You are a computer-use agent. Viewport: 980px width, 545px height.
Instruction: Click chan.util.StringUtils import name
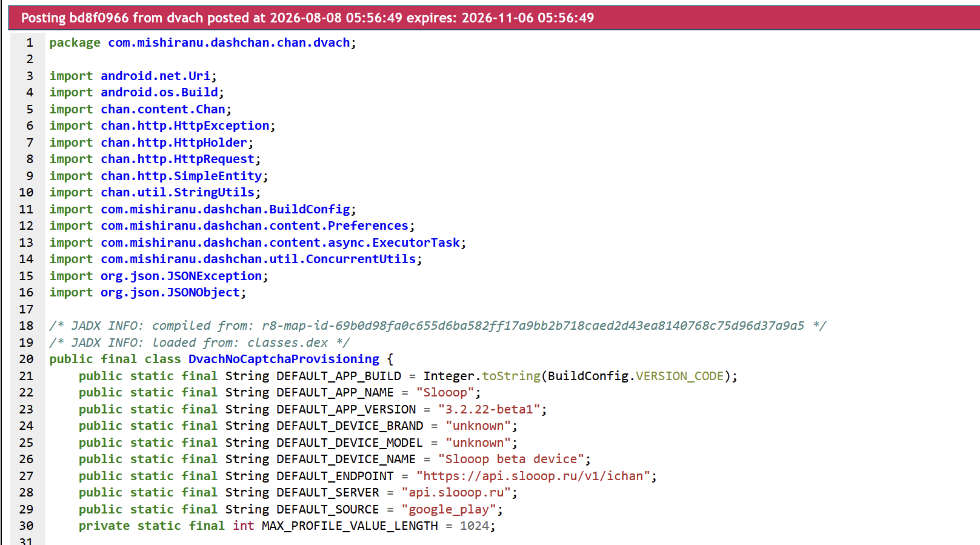coord(178,192)
